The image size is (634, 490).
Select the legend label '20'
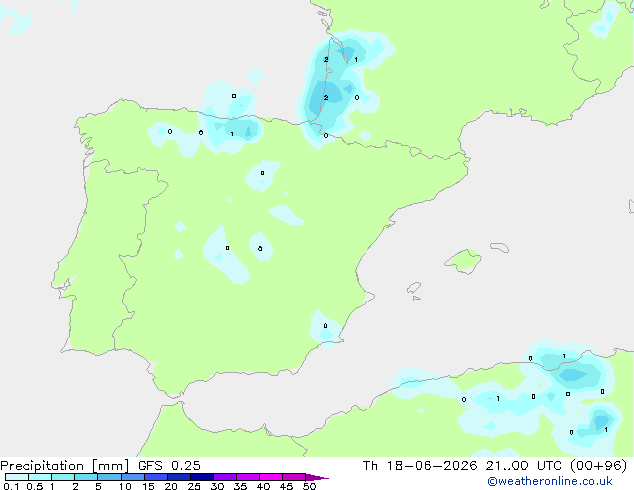(x=171, y=486)
